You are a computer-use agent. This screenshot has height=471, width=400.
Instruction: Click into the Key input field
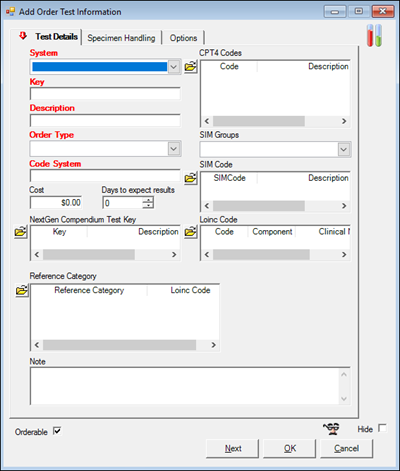105,94
